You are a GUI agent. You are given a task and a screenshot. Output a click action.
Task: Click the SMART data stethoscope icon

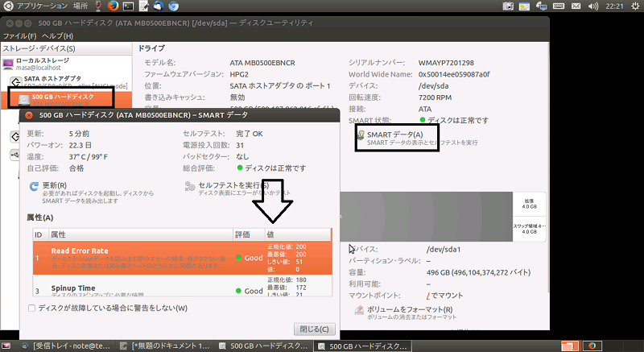[x=360, y=135]
